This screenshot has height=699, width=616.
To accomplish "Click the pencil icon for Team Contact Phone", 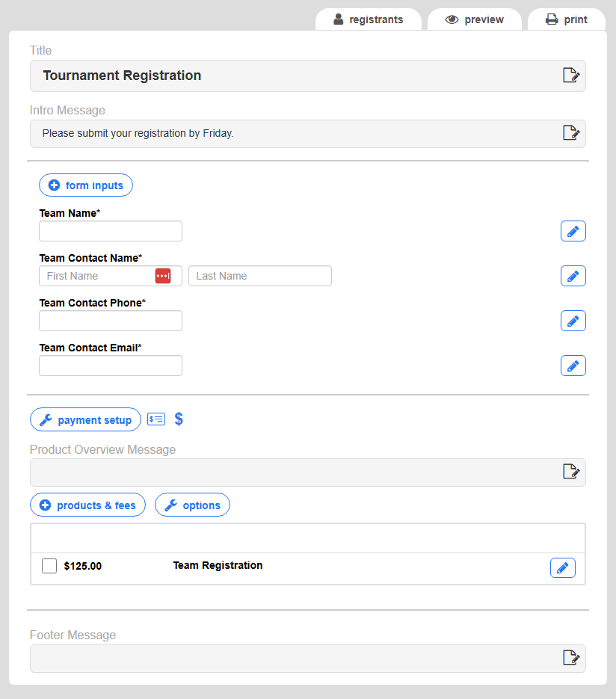I will coord(573,321).
